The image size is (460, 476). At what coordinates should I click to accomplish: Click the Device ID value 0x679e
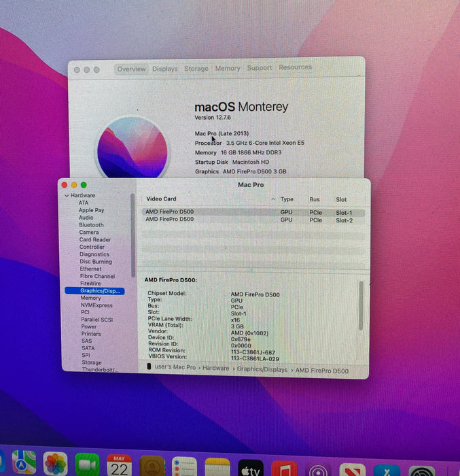pos(241,339)
